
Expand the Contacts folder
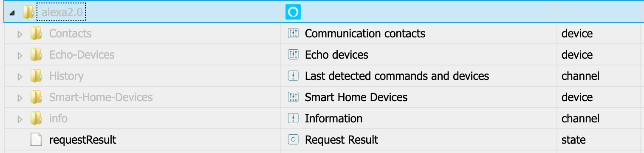tap(20, 34)
